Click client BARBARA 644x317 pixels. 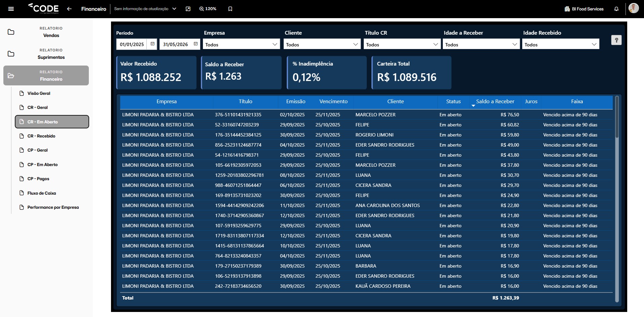366,266
